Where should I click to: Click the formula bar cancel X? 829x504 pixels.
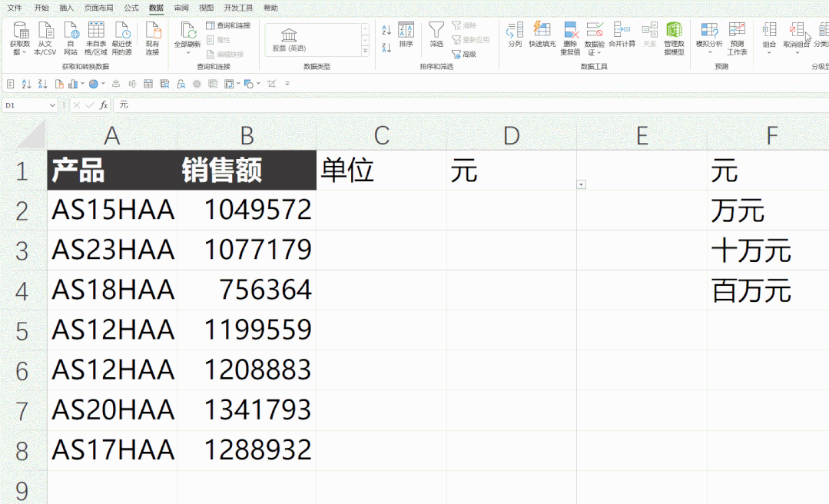click(x=77, y=105)
